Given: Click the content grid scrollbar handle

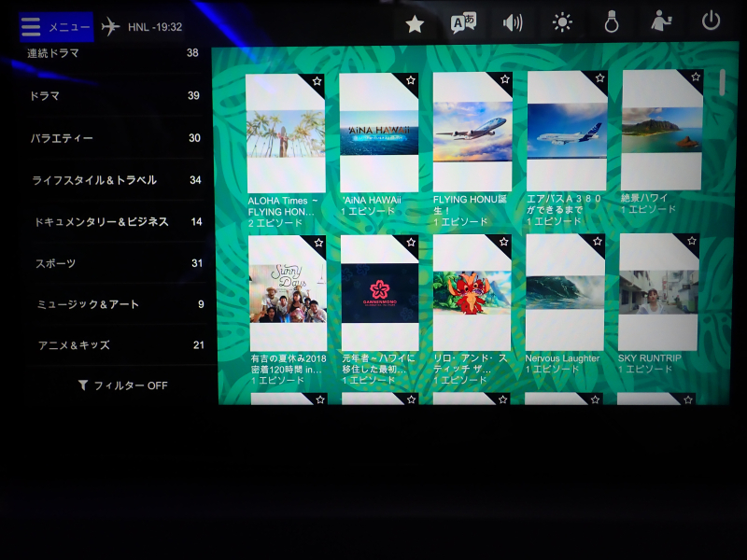Looking at the screenshot, I should pos(722,81).
